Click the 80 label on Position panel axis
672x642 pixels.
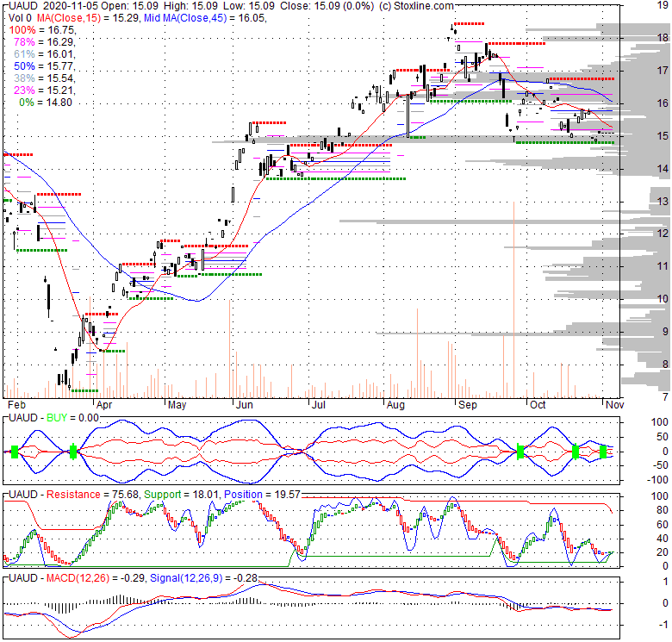point(663,510)
